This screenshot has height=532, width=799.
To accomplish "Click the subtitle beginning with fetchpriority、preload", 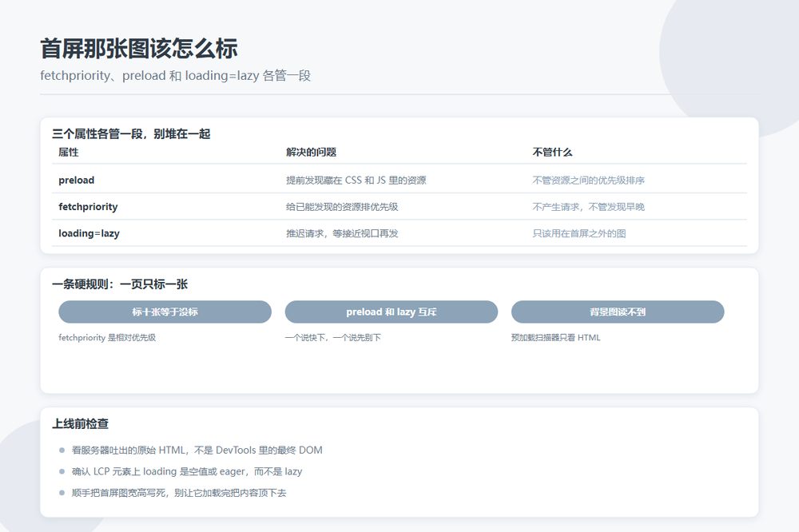I will pos(176,75).
